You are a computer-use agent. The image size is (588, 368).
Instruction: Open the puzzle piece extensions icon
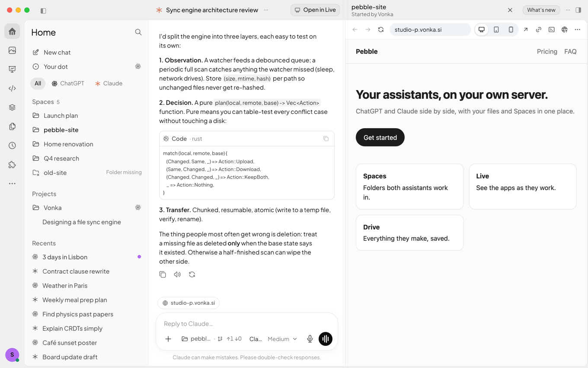[12, 165]
